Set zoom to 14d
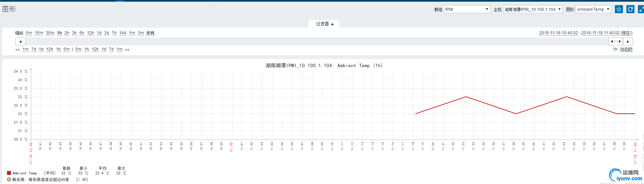 [123, 33]
